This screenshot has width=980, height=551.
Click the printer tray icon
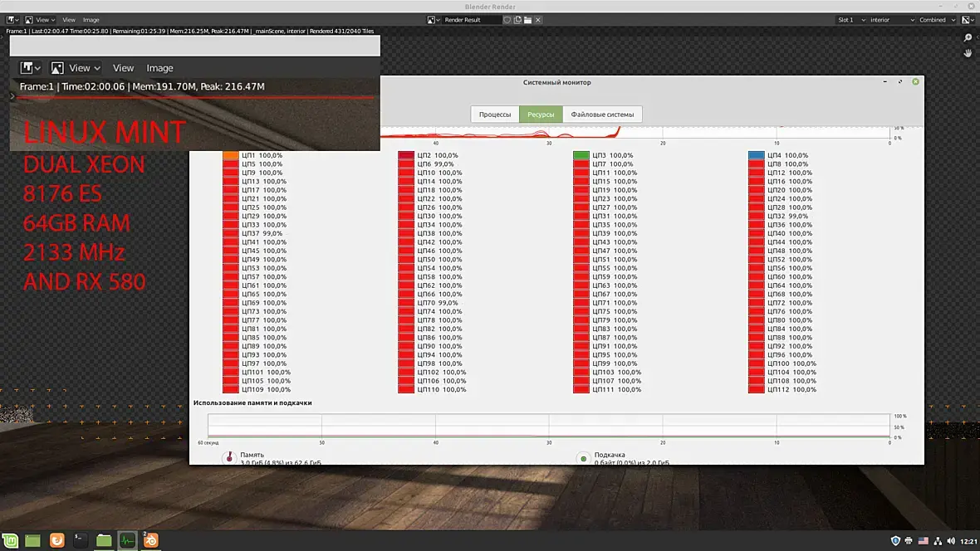click(x=909, y=541)
